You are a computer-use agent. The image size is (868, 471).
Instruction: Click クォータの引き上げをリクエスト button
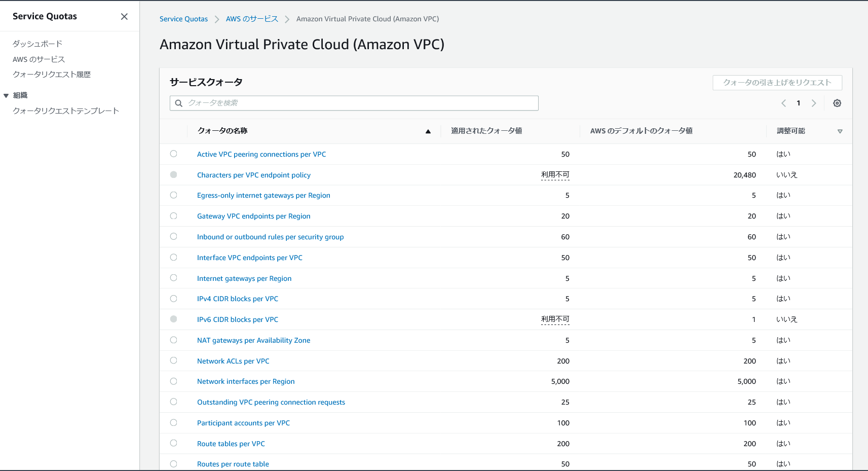tap(777, 83)
